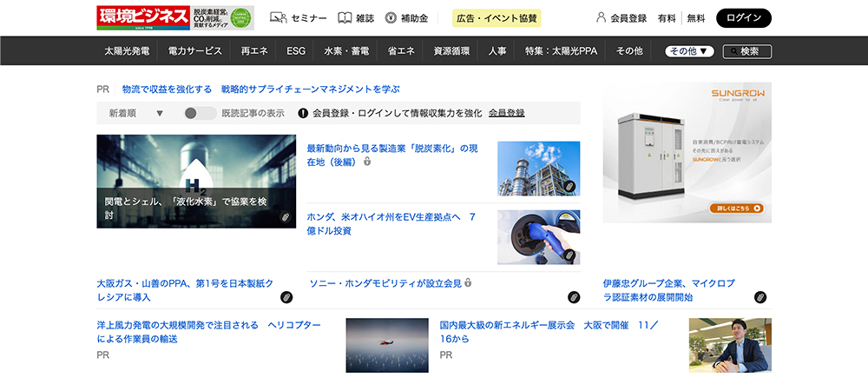This screenshot has height=391, width=868.
Task: Click the 広告・イベント協賛 yellow button
Action: coord(496,18)
